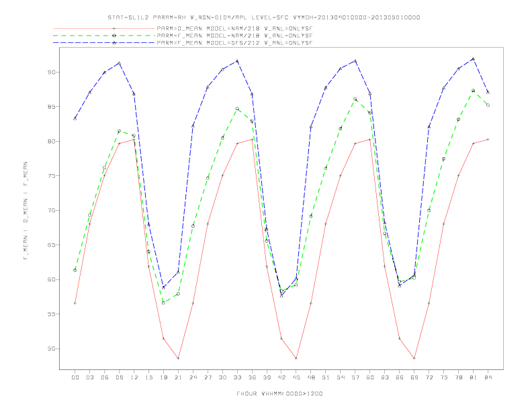
Task: Click the x-axis tick label 54
Action: 341,377
